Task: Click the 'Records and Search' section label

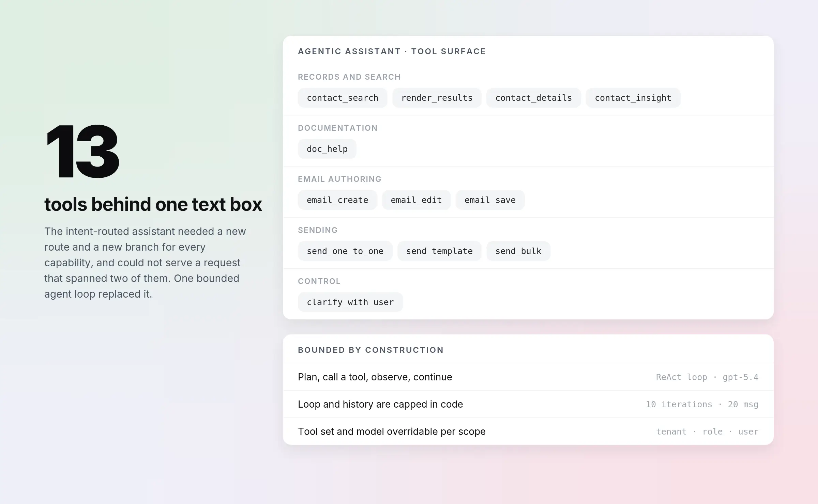Action: [349, 77]
